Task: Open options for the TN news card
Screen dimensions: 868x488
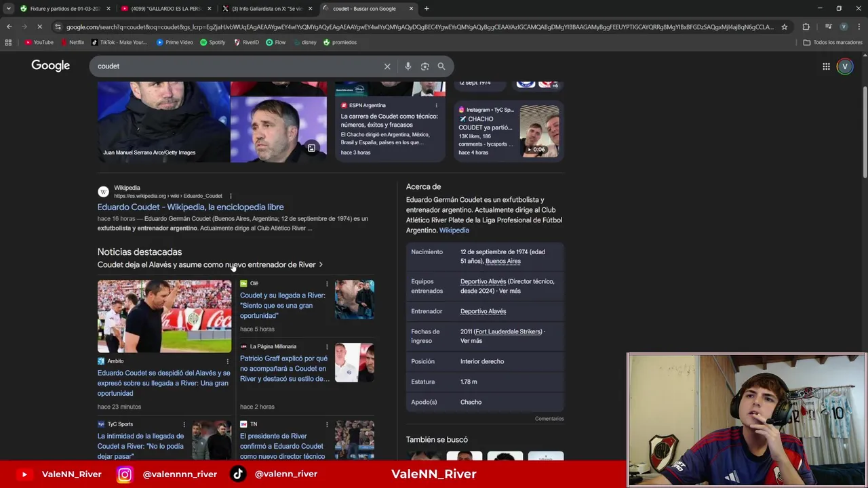Action: pos(327,424)
